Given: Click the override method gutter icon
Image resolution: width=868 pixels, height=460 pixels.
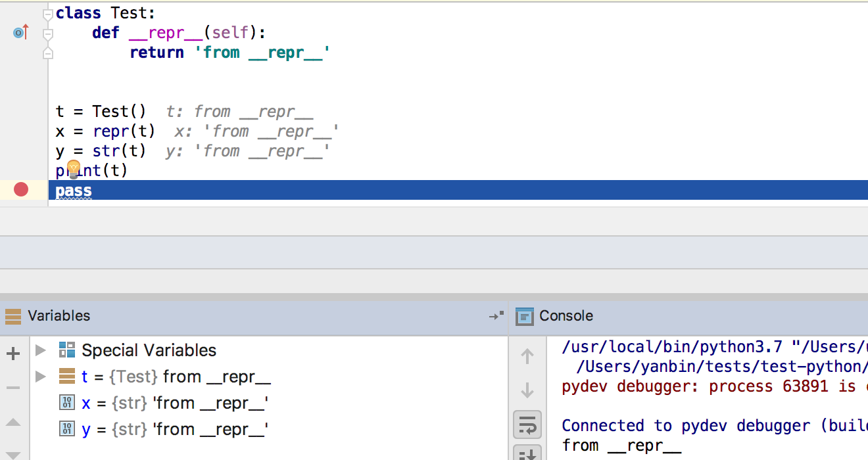Looking at the screenshot, I should [x=20, y=32].
